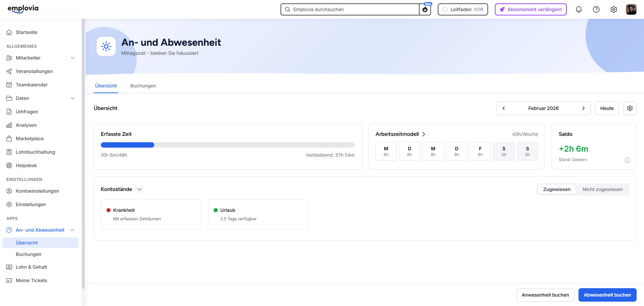Click the Anwesenheit buchen button
Image resolution: width=644 pixels, height=306 pixels.
tap(545, 295)
